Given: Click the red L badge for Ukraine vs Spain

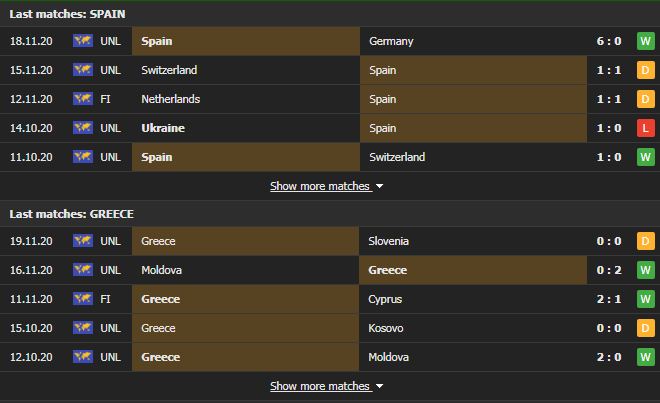Looking at the screenshot, I should 645,128.
